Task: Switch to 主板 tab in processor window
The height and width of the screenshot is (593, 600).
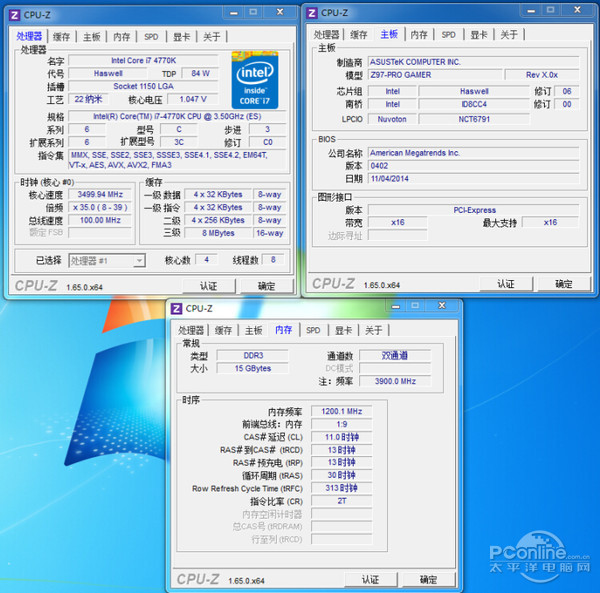Action: click(x=91, y=37)
